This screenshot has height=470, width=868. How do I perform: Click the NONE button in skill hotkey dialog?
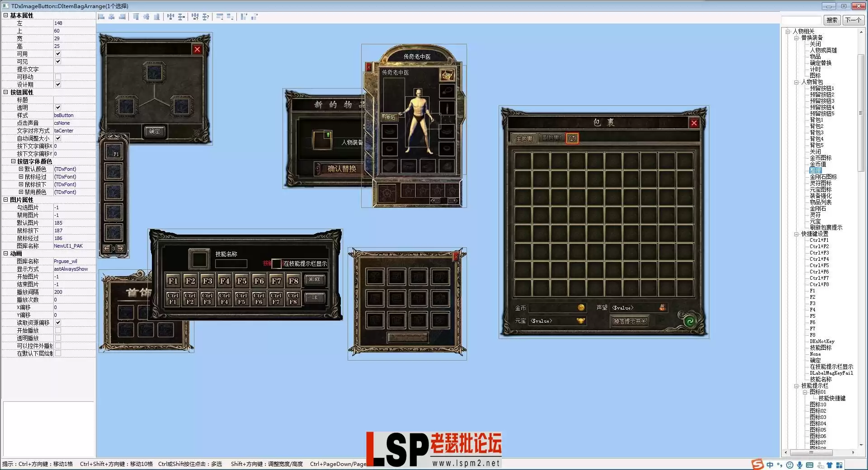(314, 280)
